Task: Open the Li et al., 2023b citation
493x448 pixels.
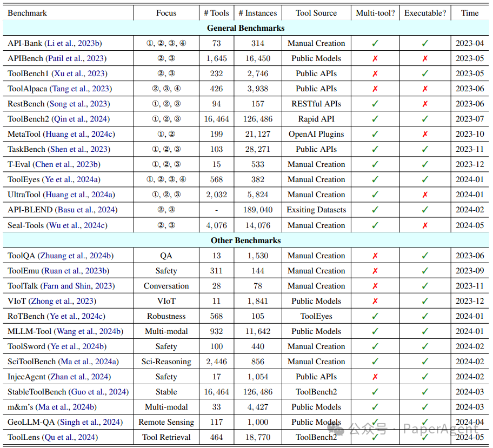Action: coord(74,43)
